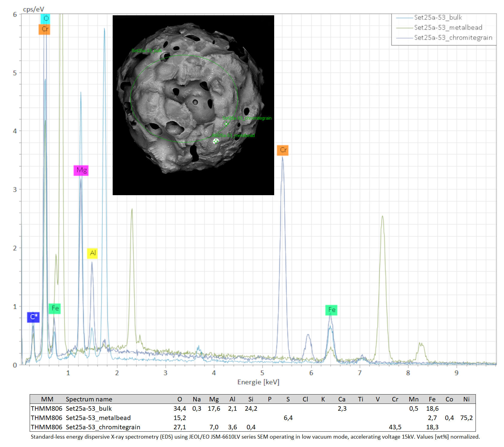
Task: Click the yellow Al peak label
Action: pos(93,253)
